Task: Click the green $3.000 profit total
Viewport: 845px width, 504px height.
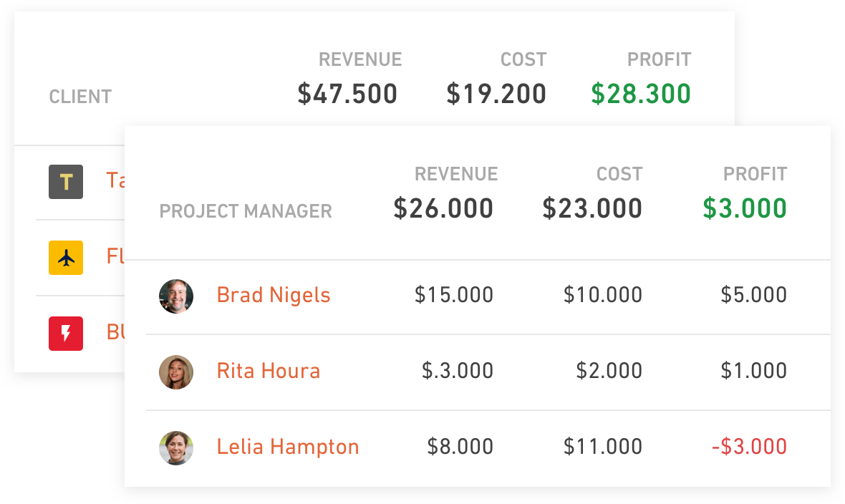Action: click(x=745, y=208)
